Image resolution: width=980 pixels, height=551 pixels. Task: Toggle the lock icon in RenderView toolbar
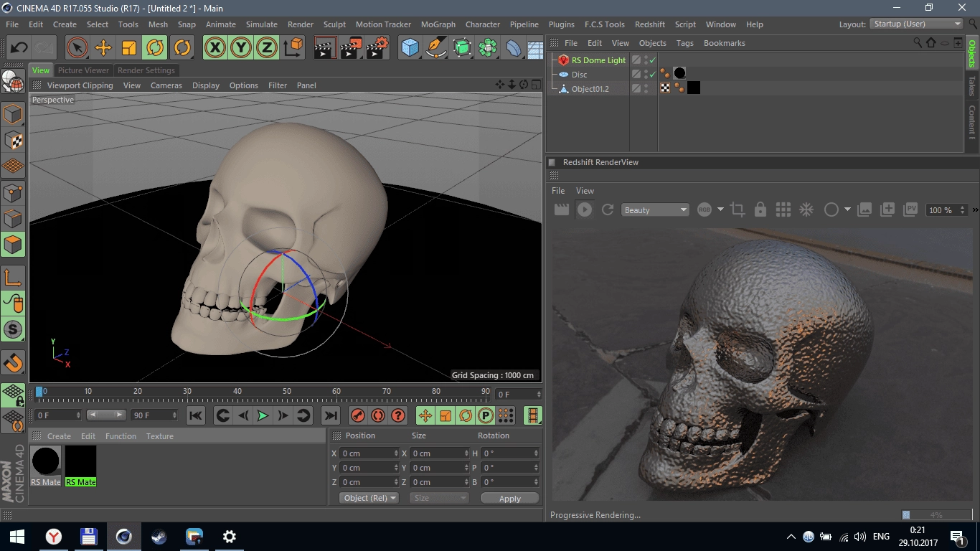[x=760, y=209]
